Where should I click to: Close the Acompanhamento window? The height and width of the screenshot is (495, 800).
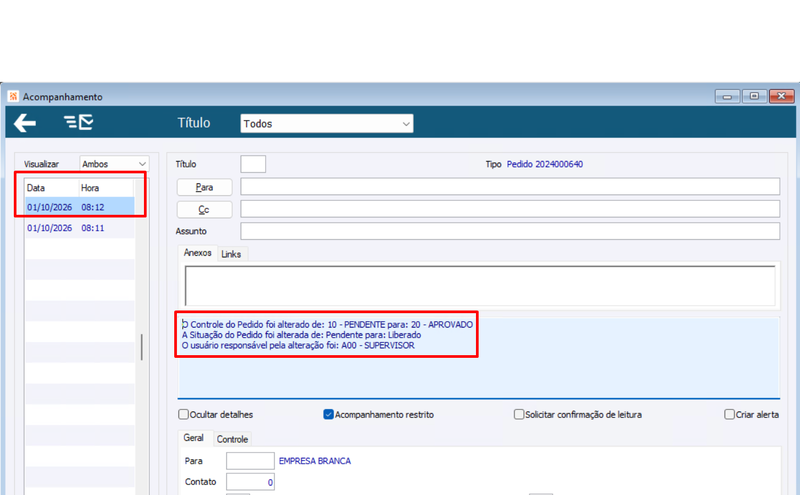[x=781, y=96]
